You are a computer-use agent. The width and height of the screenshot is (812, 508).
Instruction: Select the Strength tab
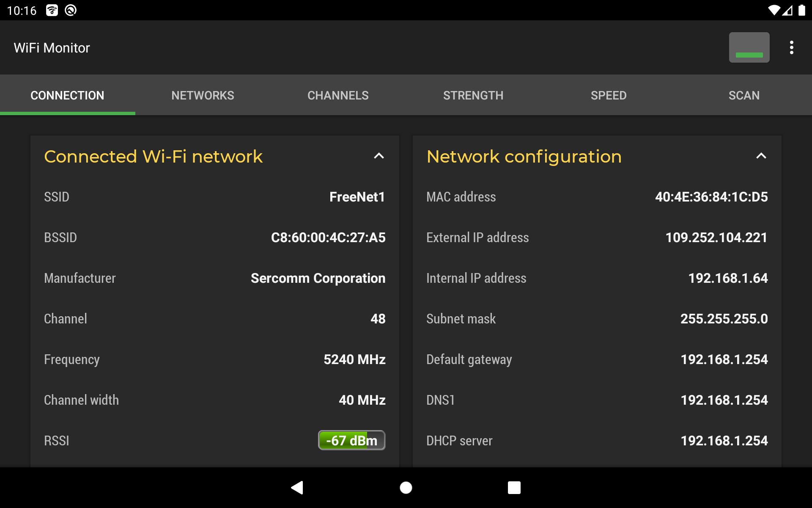pyautogui.click(x=473, y=95)
